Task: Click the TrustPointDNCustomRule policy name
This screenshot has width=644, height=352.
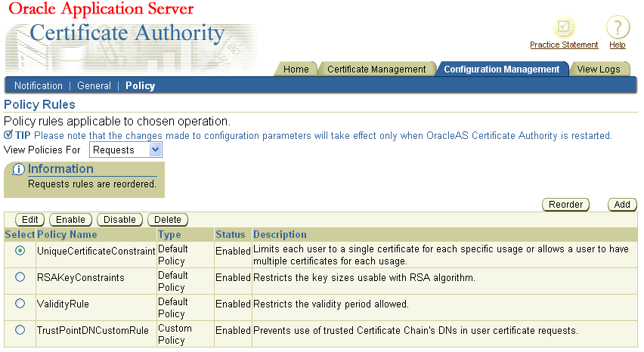Action: tap(93, 330)
